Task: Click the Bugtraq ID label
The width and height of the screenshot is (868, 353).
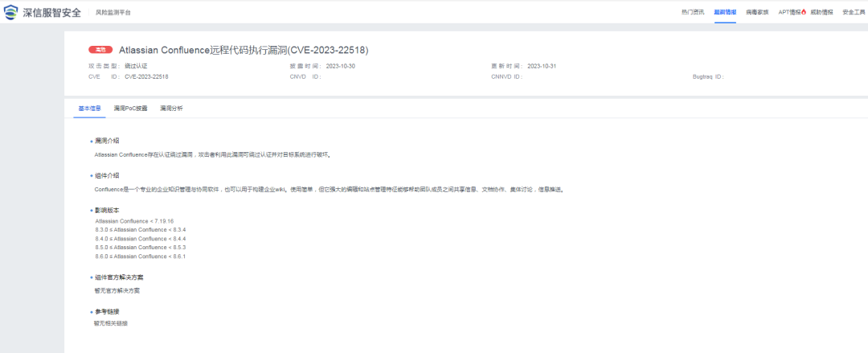Action: pos(708,76)
